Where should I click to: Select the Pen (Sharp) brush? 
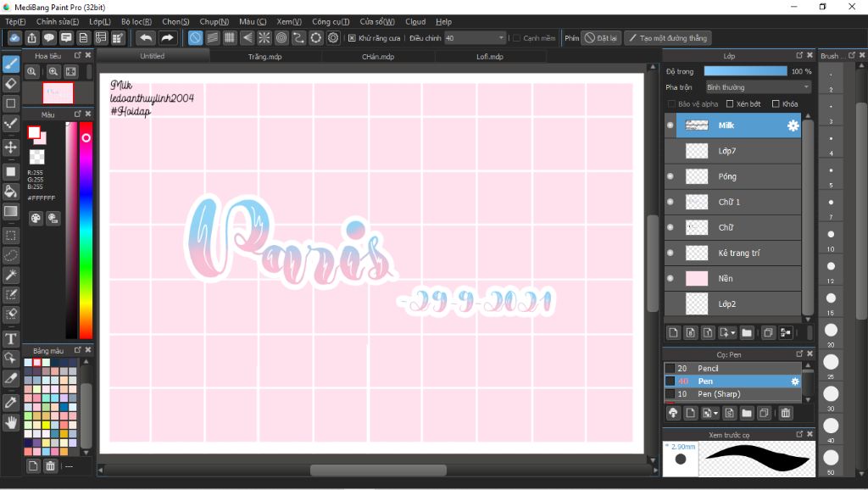pyautogui.click(x=732, y=393)
